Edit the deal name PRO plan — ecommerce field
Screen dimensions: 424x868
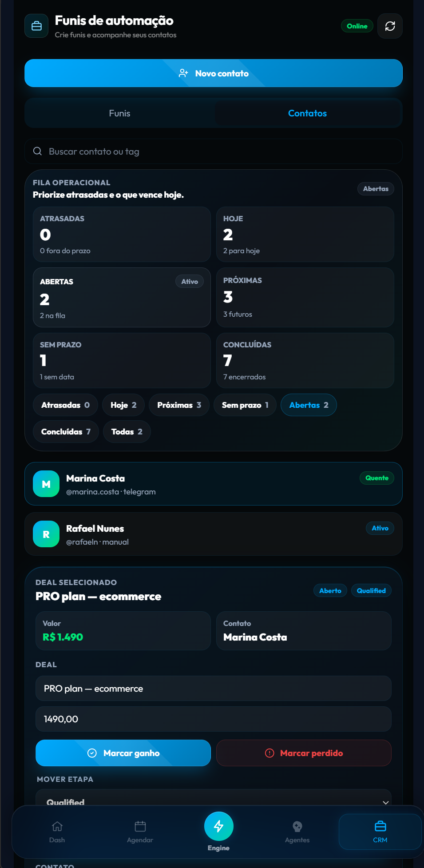click(x=214, y=689)
